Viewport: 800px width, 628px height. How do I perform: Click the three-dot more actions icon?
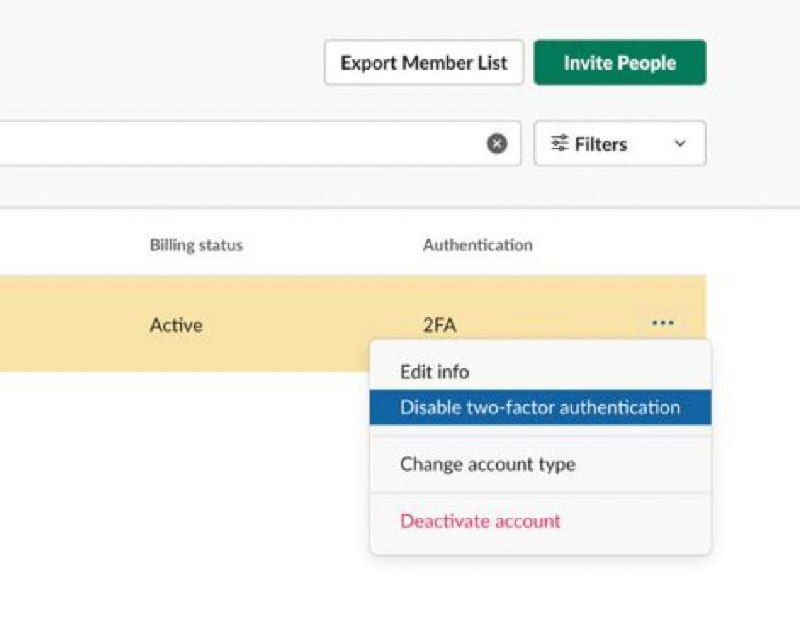click(662, 323)
